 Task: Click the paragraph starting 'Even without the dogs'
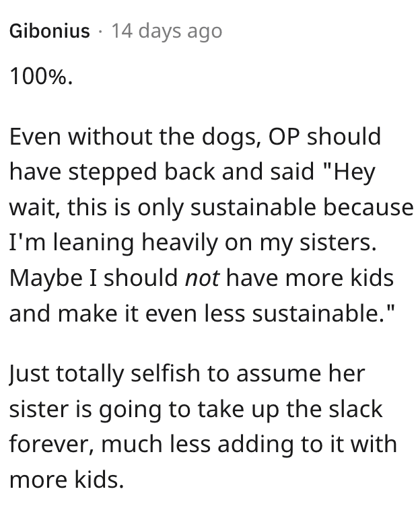click(211, 225)
